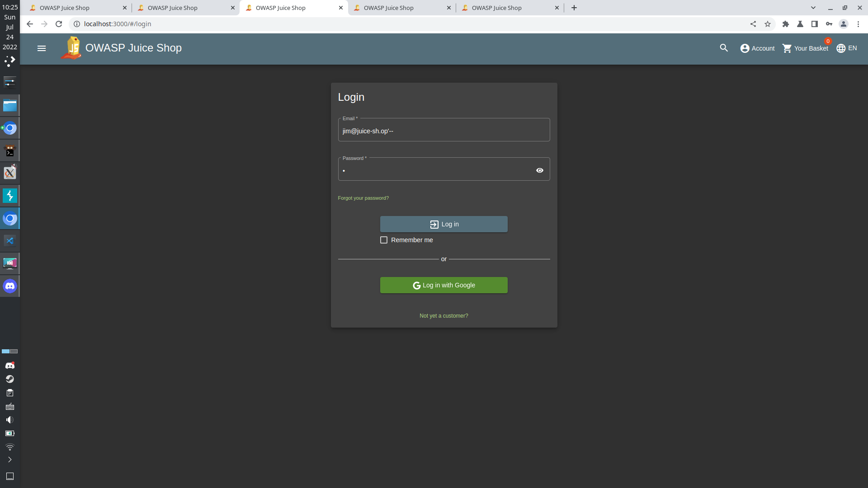Viewport: 868px width, 488px height.
Task: Expand the tab search chevron
Action: click(x=813, y=8)
